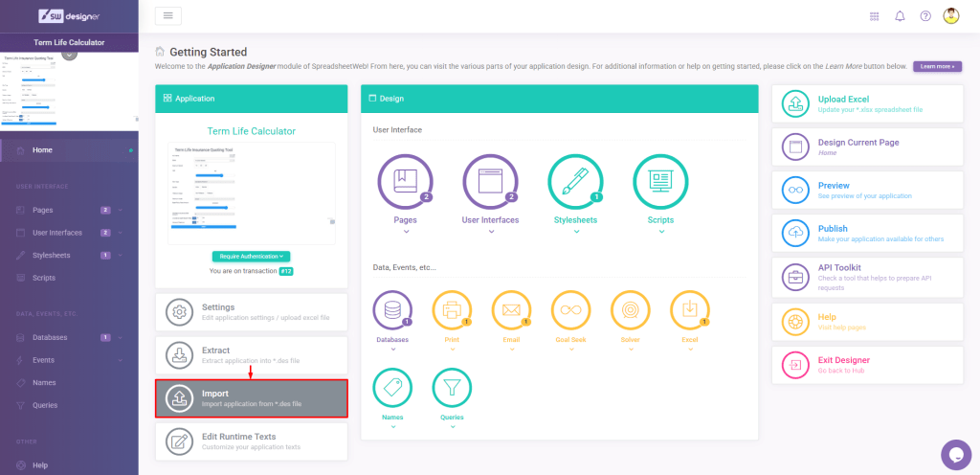
Task: Click the Exit Designer icon
Action: (x=795, y=365)
